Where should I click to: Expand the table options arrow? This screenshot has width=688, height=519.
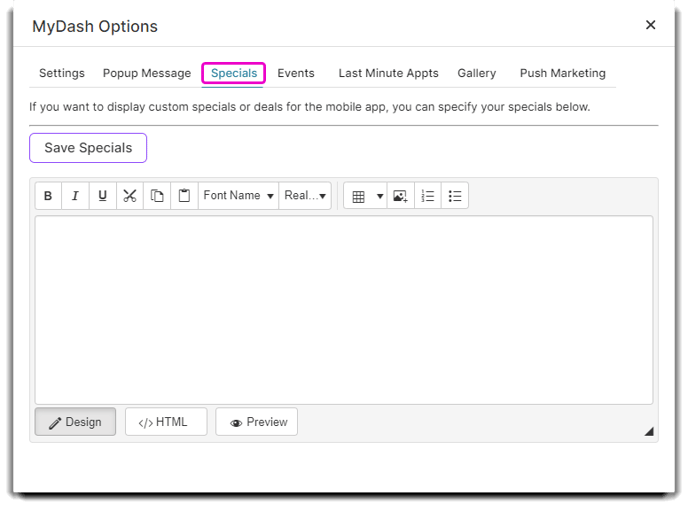[x=380, y=196]
